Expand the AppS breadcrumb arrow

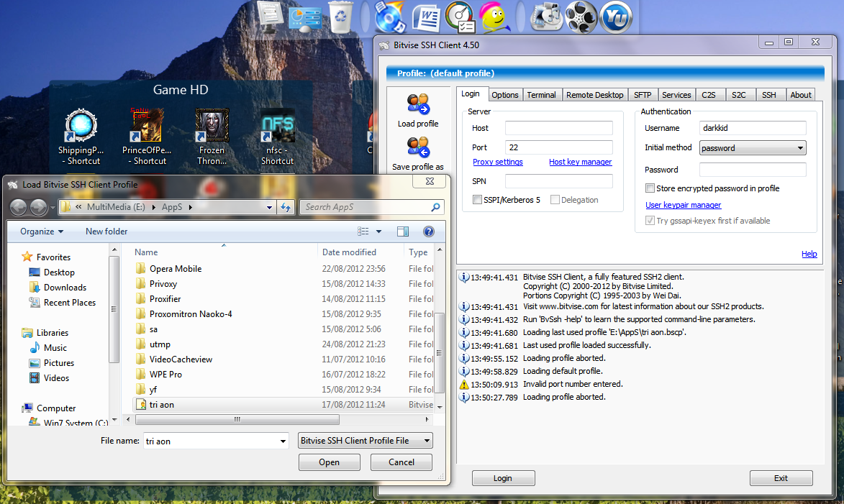[x=191, y=207]
